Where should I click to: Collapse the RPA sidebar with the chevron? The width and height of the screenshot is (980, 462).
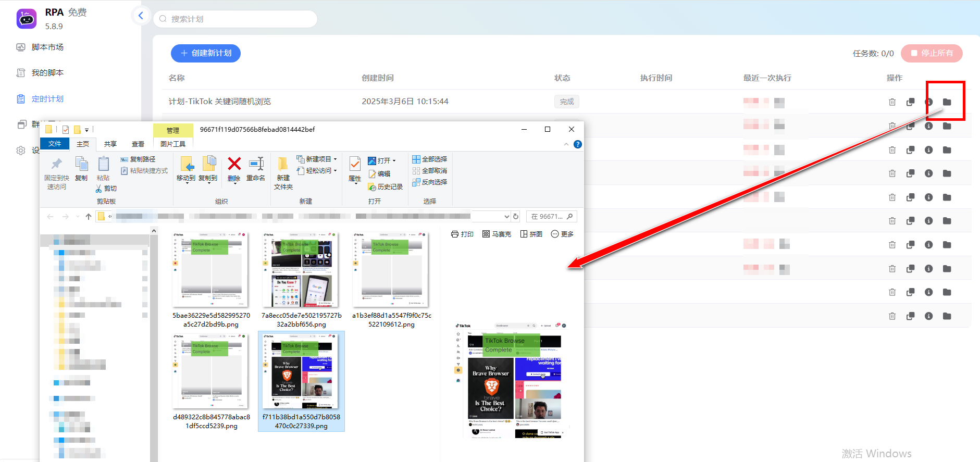(x=141, y=16)
